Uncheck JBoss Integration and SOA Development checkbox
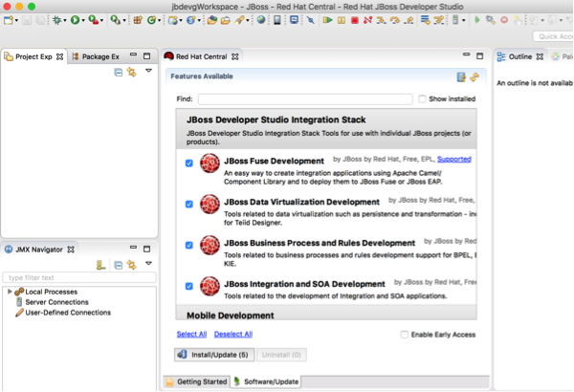 (188, 286)
